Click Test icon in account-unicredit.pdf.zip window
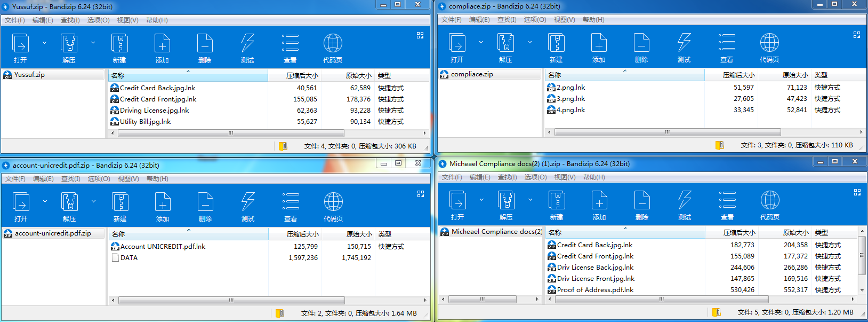Viewport: 868px width, 322px height. (248, 202)
